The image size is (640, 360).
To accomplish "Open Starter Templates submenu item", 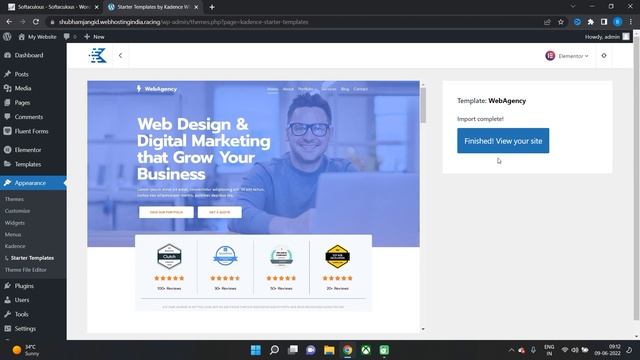I will (32, 258).
